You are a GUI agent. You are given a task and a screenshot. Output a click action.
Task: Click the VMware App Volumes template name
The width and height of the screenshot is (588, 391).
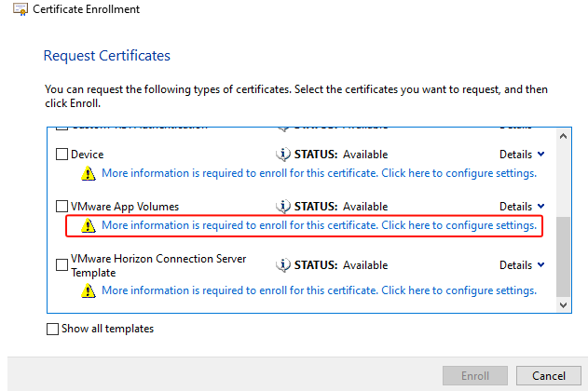125,207
